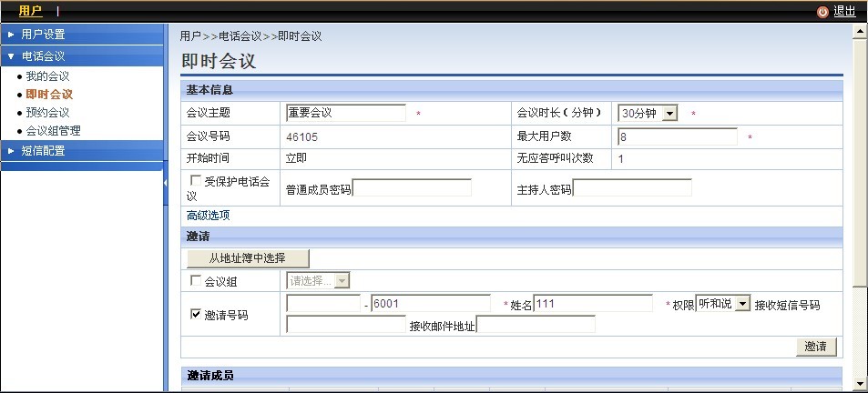Open the 高级选项 link
The image size is (868, 393).
click(x=208, y=216)
